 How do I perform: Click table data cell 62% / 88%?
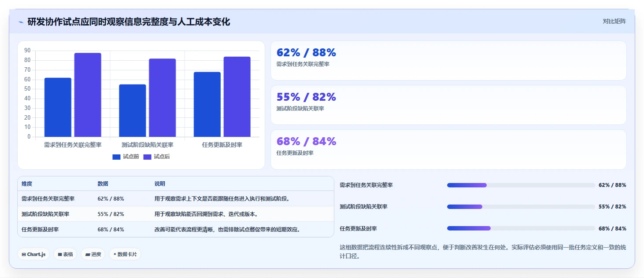pos(111,199)
